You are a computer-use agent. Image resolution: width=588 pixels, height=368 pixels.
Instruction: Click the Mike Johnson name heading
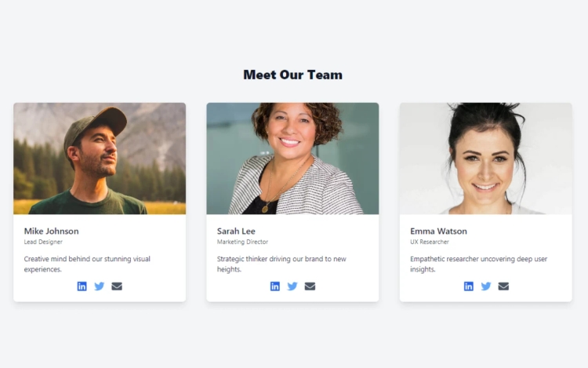52,231
